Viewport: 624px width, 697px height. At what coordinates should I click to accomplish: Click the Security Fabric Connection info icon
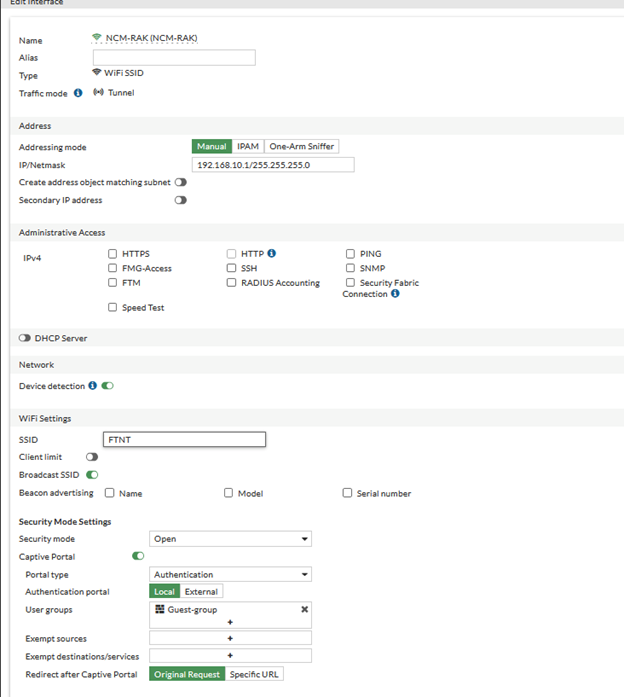coord(395,294)
